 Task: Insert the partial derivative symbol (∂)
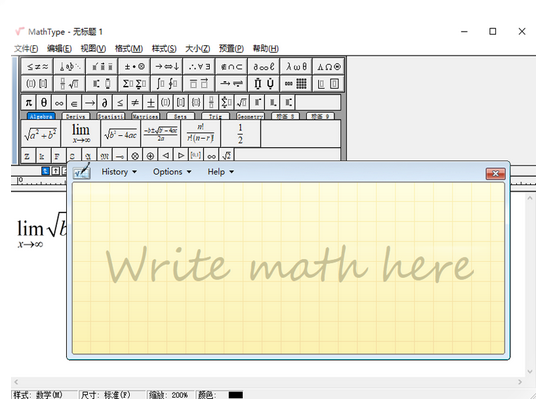(x=105, y=103)
